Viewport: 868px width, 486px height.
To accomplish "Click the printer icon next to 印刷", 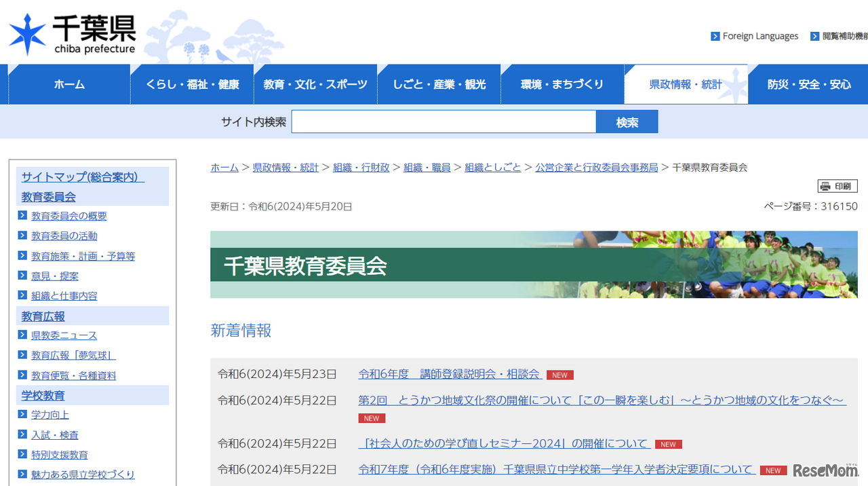I will tap(825, 186).
